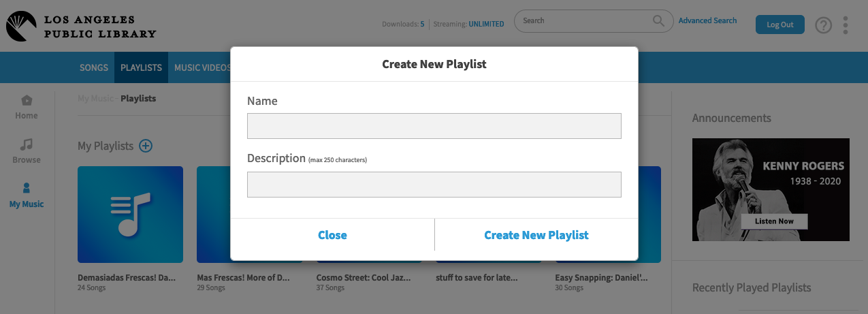The width and height of the screenshot is (868, 314).
Task: Click the plus icon beside My Playlists
Action: [x=146, y=146]
